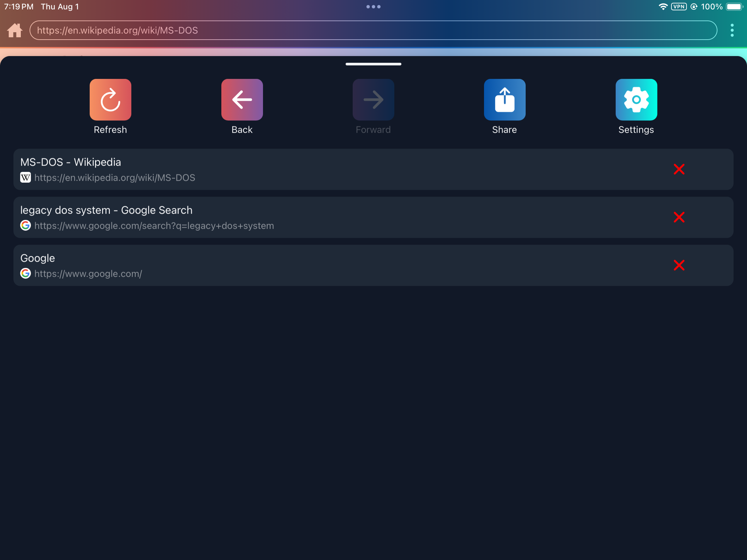Click the battery icon in status bar

point(734,7)
